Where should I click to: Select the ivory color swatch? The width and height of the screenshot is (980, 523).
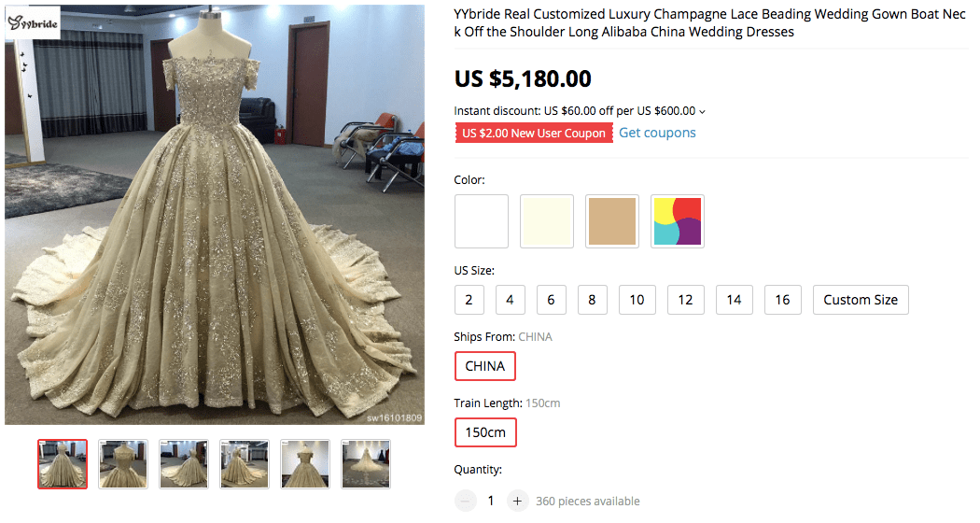click(x=547, y=221)
